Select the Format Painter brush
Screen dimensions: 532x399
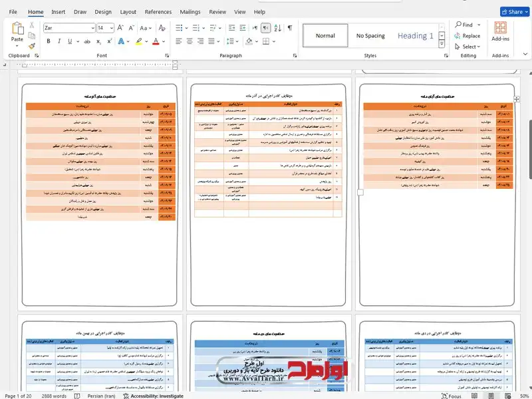[31, 46]
